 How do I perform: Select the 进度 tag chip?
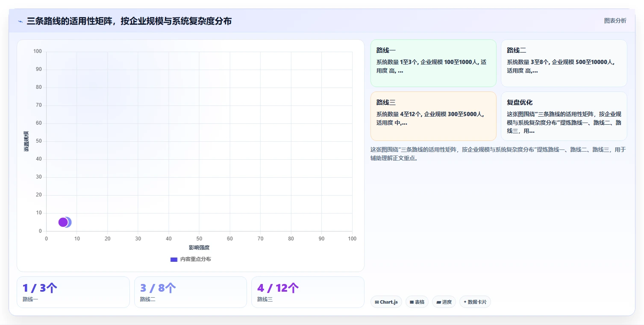coord(444,302)
